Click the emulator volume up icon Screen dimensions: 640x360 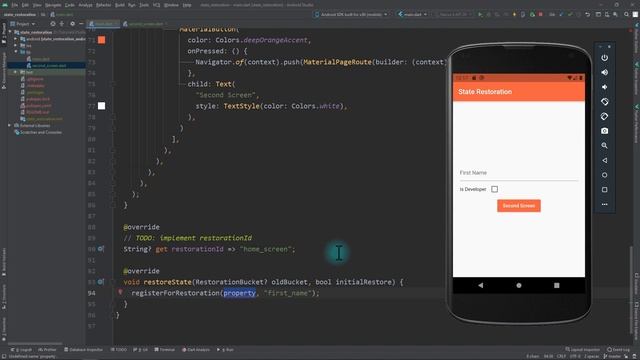(x=604, y=72)
